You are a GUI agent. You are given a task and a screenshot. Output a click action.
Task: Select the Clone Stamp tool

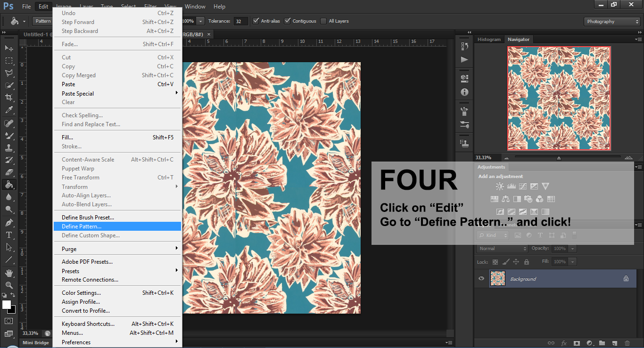(x=9, y=148)
